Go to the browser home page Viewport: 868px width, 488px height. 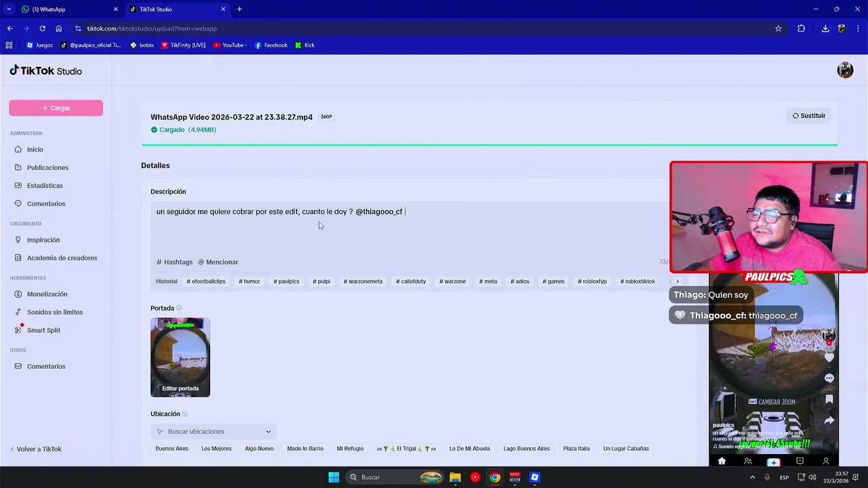[59, 28]
